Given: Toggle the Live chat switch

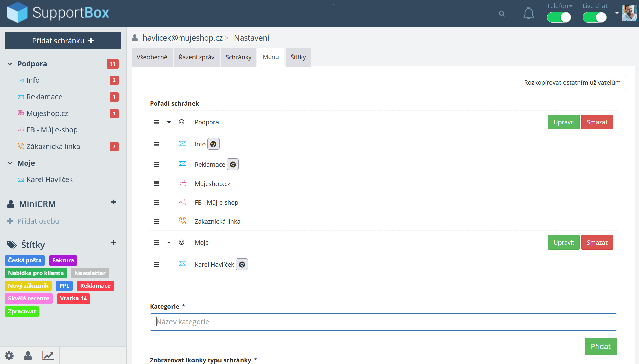Looking at the screenshot, I should [594, 17].
